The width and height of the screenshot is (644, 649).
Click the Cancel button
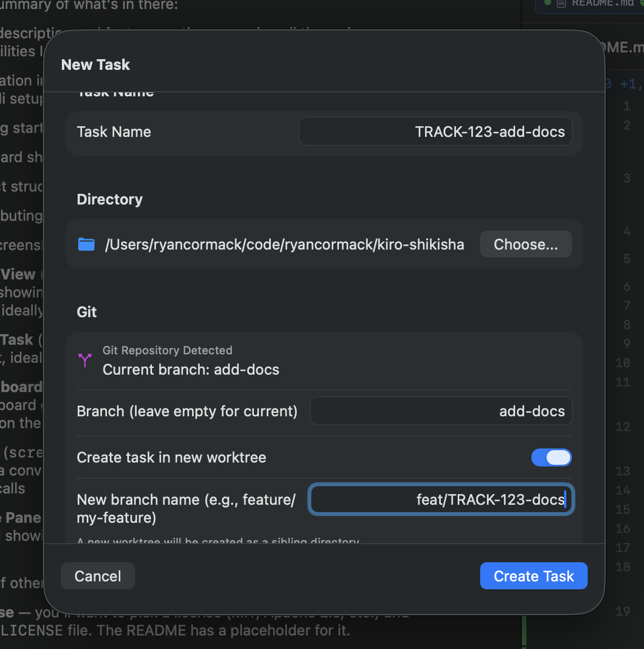(x=97, y=576)
